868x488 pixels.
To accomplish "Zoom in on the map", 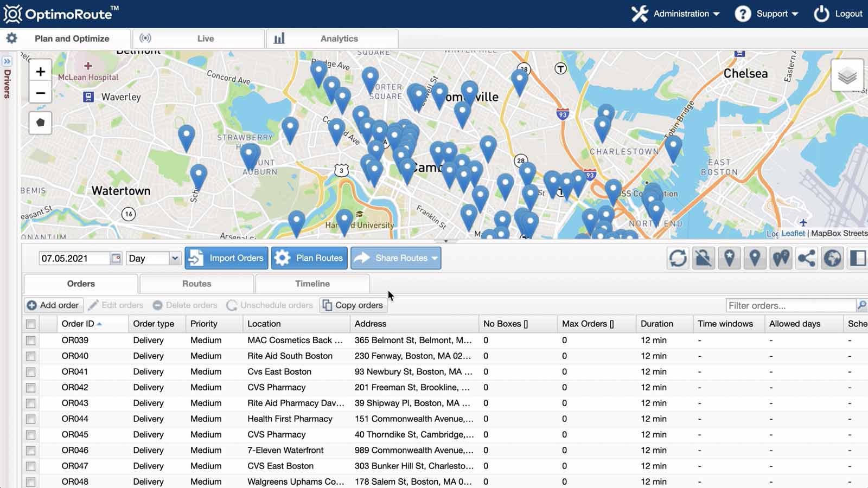I will click(x=40, y=72).
